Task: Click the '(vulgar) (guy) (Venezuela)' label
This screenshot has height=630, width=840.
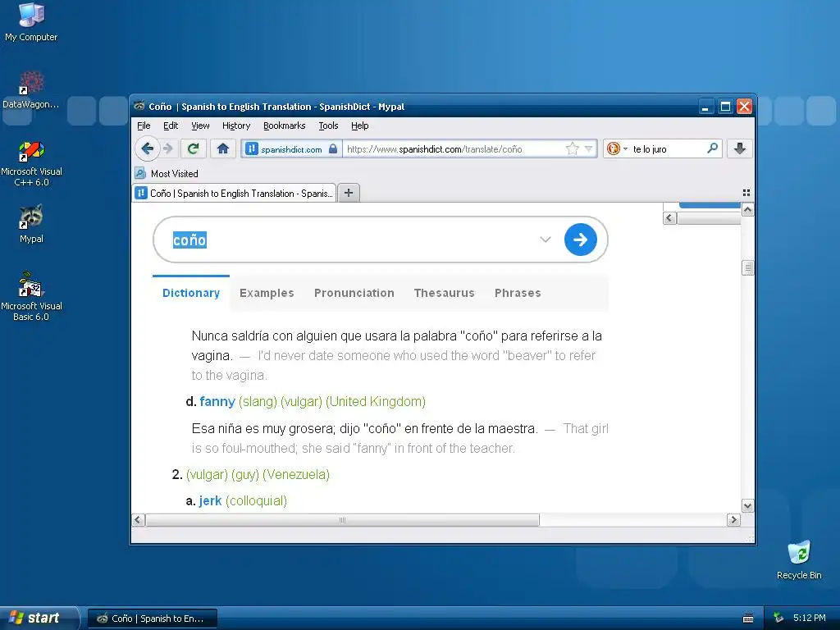Action: (x=258, y=475)
